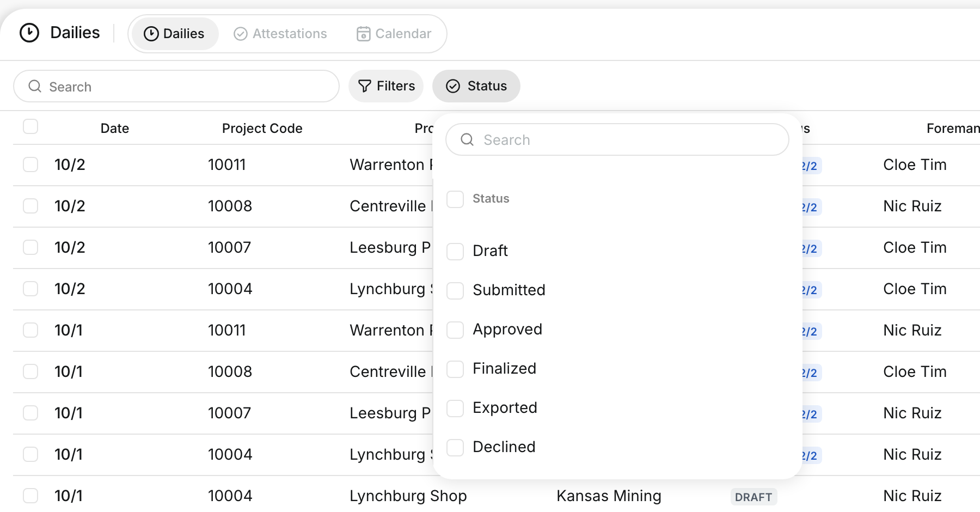Check the Approved status option
Viewport: 980px width, 512px height.
455,330
